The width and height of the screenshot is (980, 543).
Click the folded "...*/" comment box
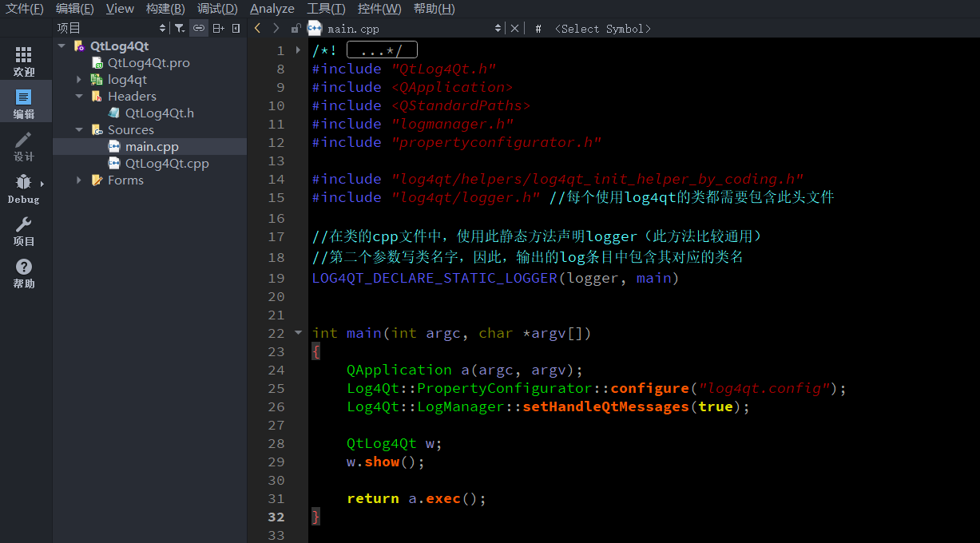point(382,50)
